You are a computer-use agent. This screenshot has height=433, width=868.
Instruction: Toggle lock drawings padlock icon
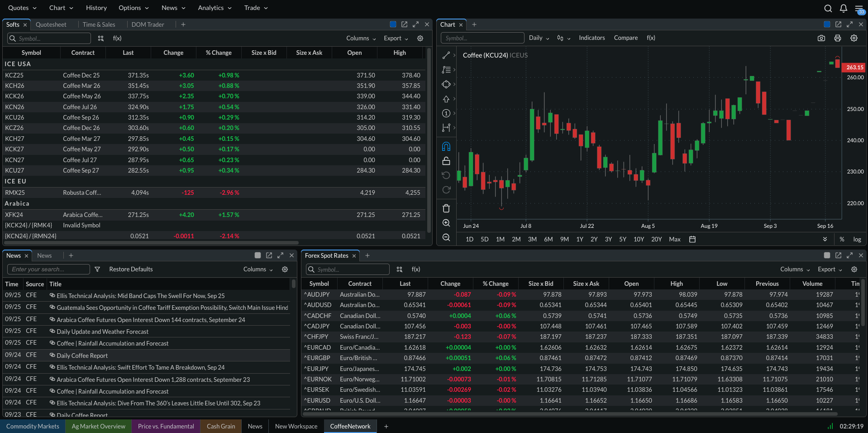(x=446, y=161)
